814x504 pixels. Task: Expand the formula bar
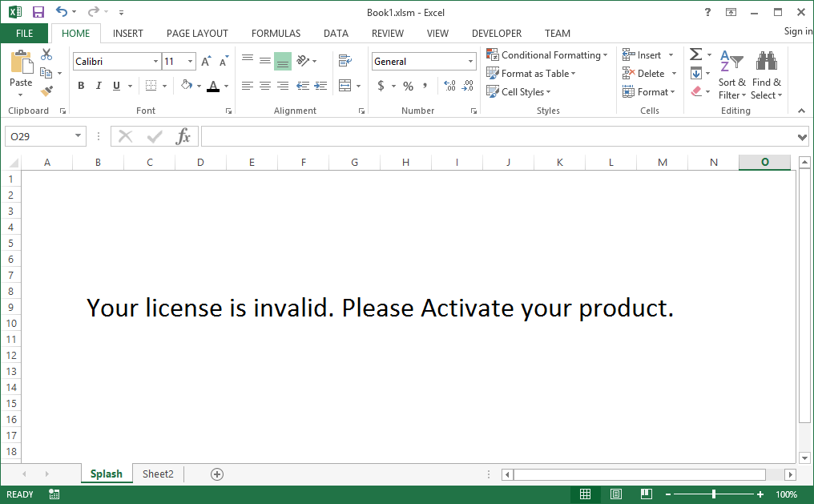(802, 137)
